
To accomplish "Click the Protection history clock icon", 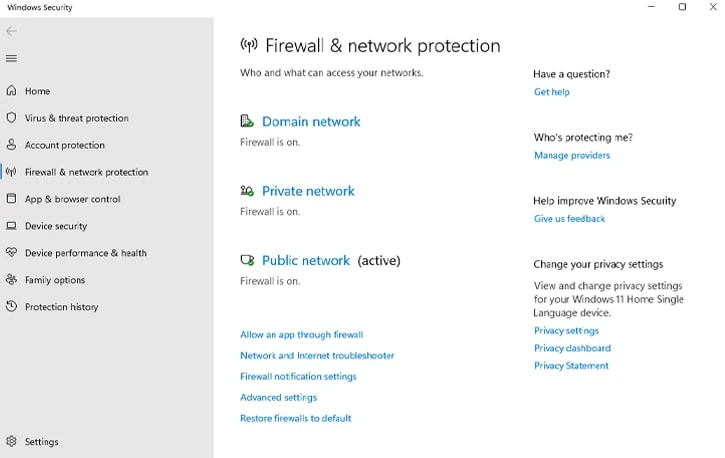I will coord(12,306).
